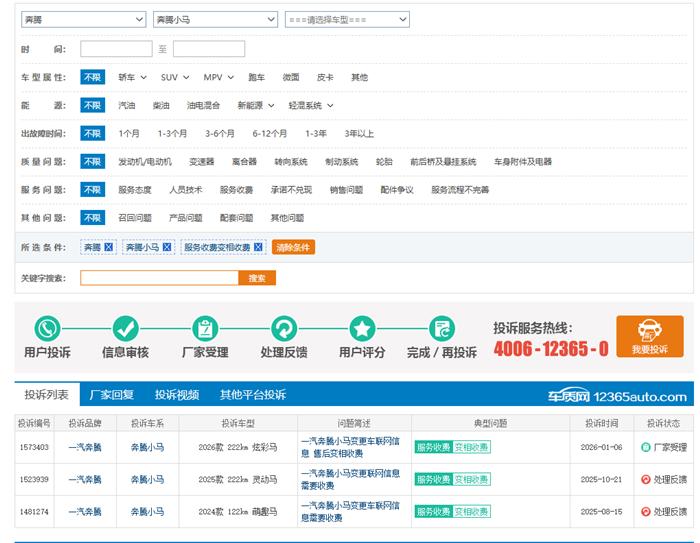This screenshot has width=700, height=543.
Task: Switch to the 厂家回复 tab
Action: [x=112, y=395]
